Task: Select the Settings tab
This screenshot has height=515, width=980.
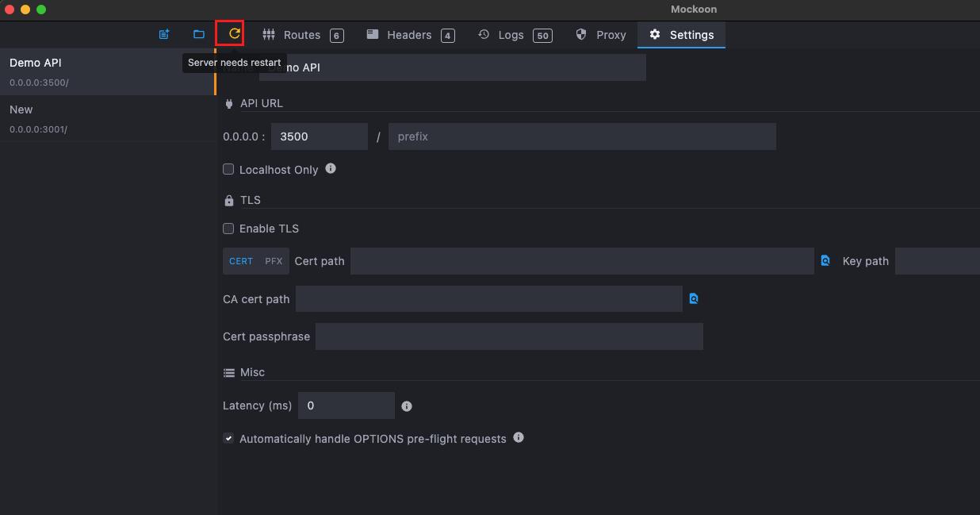Action: pos(681,35)
